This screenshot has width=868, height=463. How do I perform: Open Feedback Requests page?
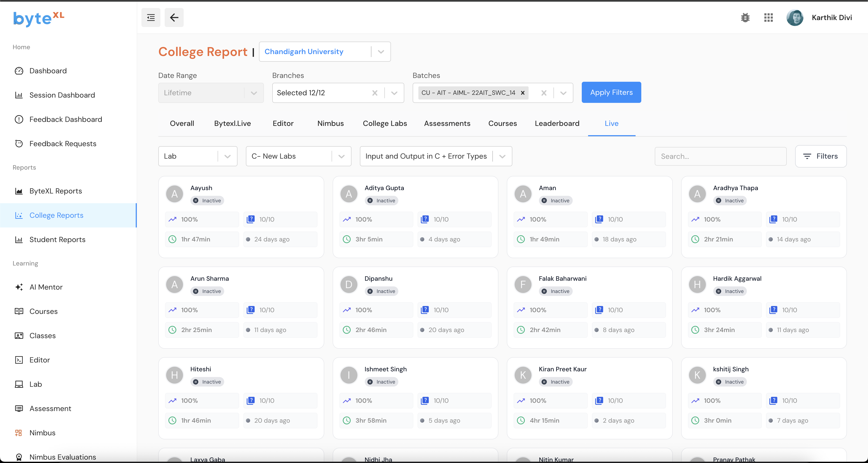click(63, 144)
